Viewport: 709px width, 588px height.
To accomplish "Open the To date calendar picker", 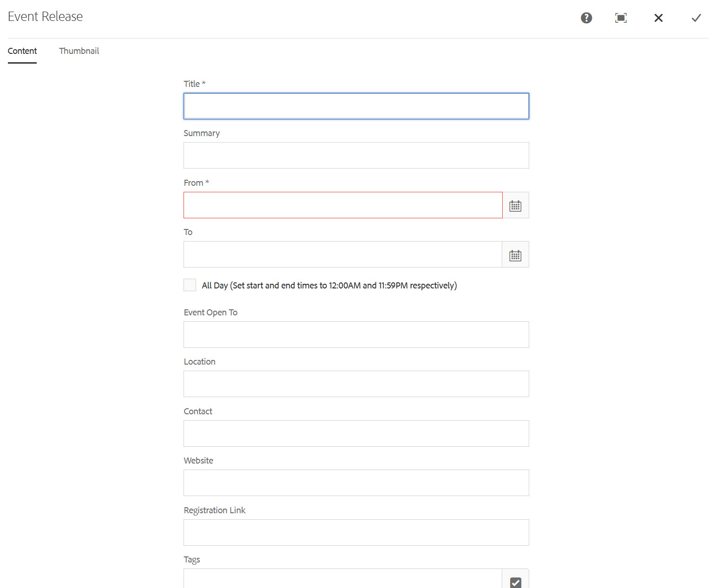I will [515, 255].
